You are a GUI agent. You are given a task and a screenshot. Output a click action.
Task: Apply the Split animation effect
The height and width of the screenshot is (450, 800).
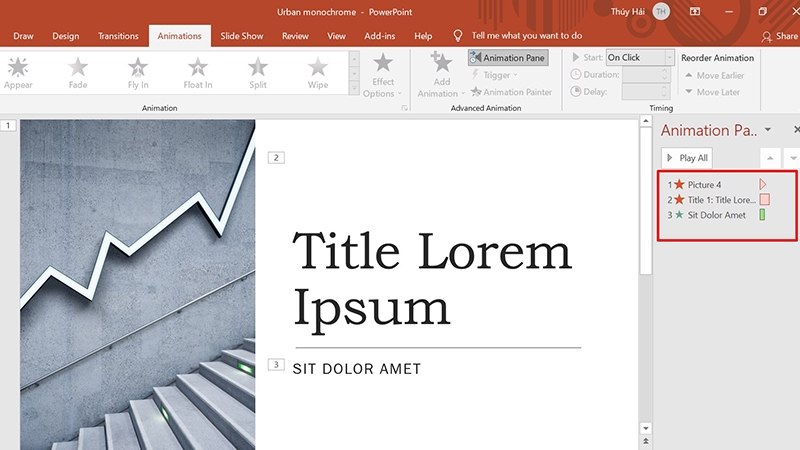258,73
